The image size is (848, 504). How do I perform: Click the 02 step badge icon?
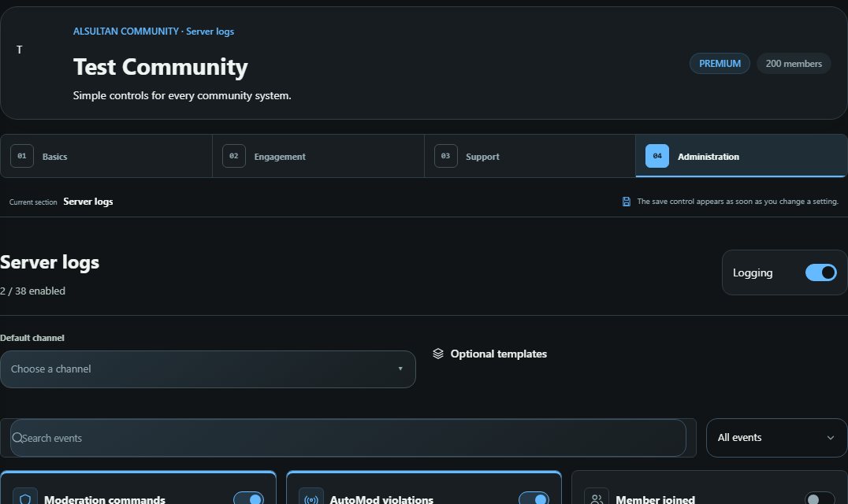(234, 156)
